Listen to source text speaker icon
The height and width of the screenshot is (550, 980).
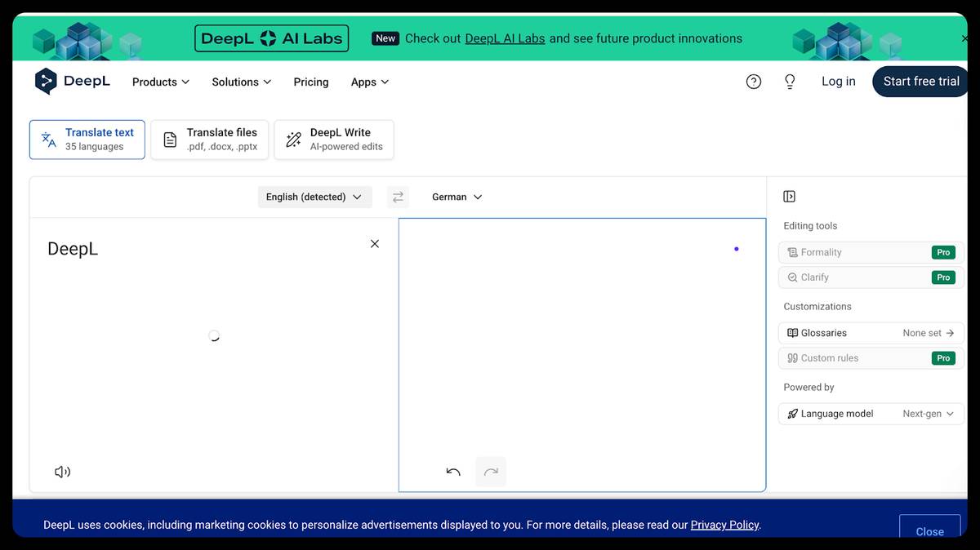[x=62, y=472]
